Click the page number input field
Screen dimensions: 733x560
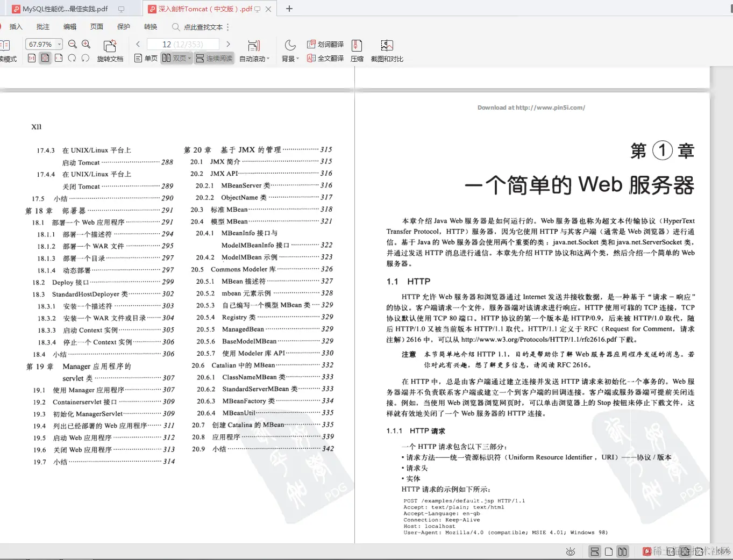(x=183, y=44)
